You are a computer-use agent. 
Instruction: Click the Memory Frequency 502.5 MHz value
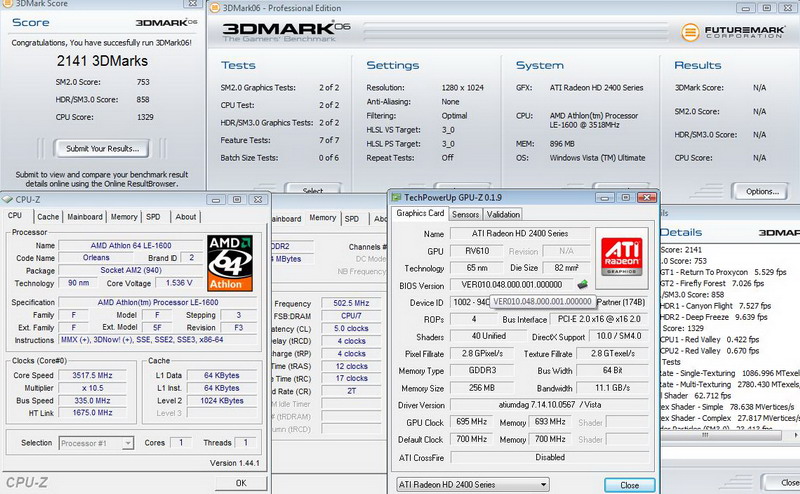(x=351, y=303)
